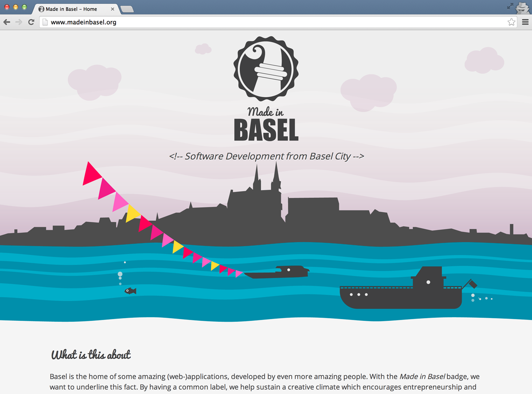Click the page icon in the address bar
The width and height of the screenshot is (532, 394).
pyautogui.click(x=45, y=22)
